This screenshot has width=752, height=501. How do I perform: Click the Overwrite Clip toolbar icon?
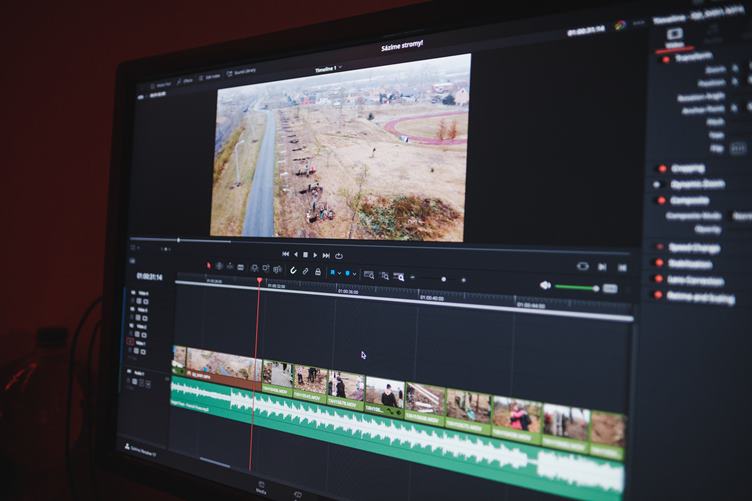tap(266, 268)
